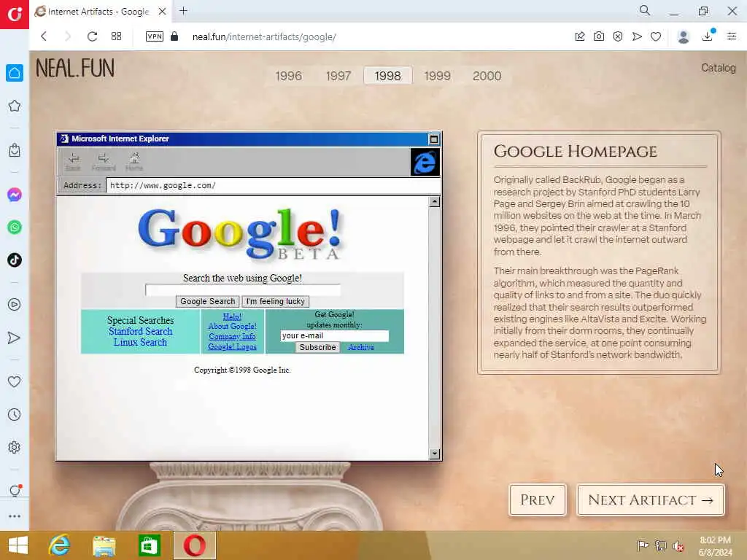Viewport: 747px width, 560px height.
Task: Click the NEAL.FUN logo
Action: [75, 68]
